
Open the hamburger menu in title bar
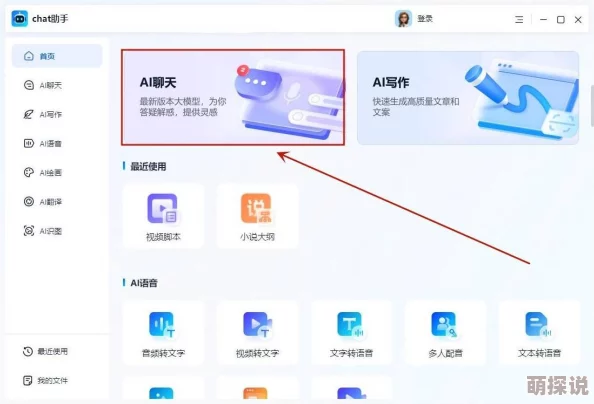click(519, 19)
